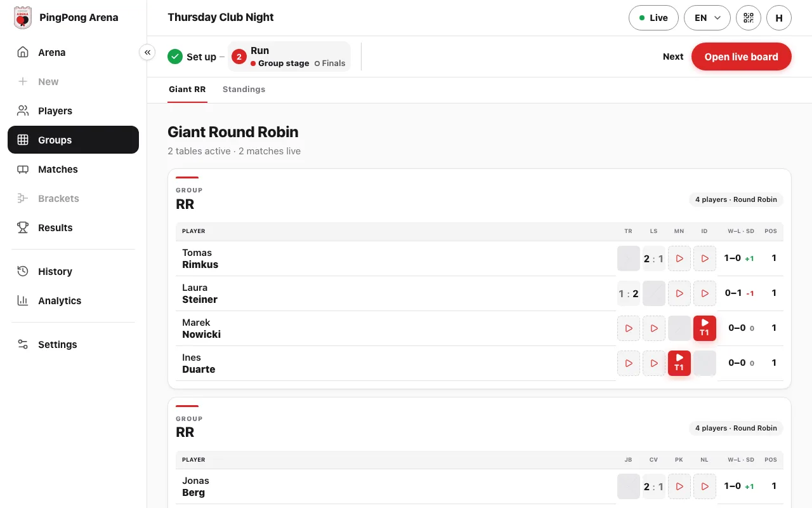The width and height of the screenshot is (812, 508).
Task: Start Laura Steiner vs ID match
Action: point(705,293)
